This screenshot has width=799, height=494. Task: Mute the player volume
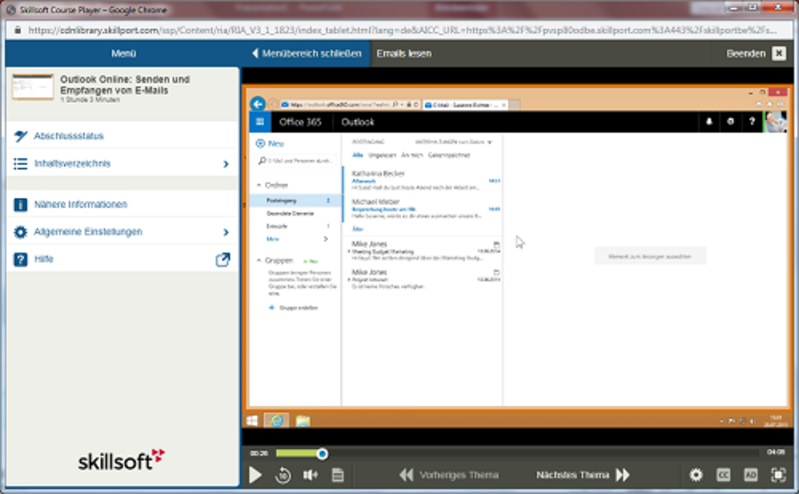310,475
